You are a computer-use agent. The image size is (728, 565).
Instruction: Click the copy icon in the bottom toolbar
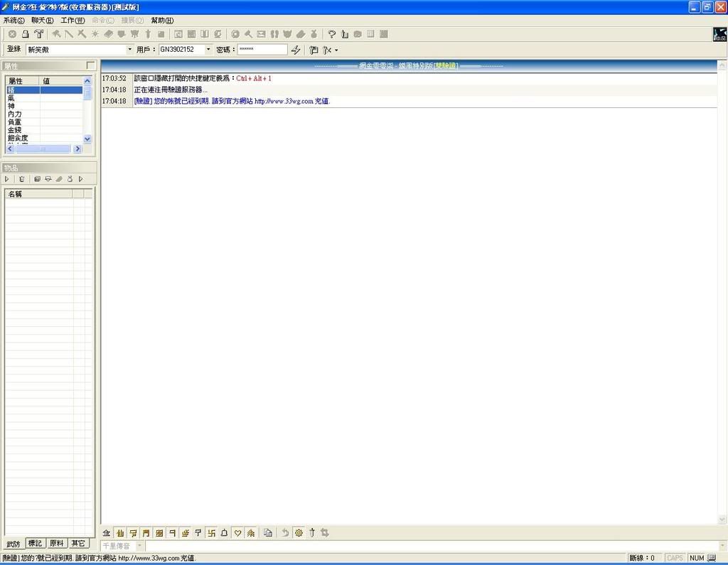tap(268, 532)
